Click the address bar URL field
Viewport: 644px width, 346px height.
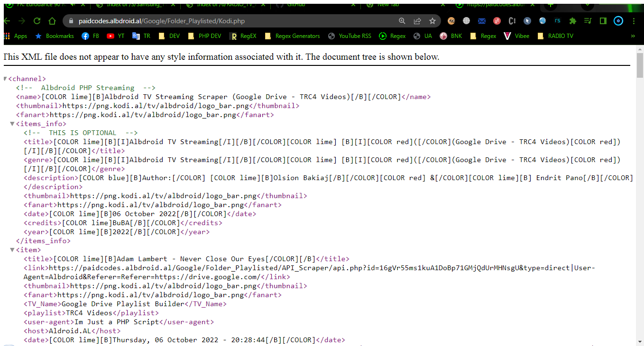(x=232, y=21)
